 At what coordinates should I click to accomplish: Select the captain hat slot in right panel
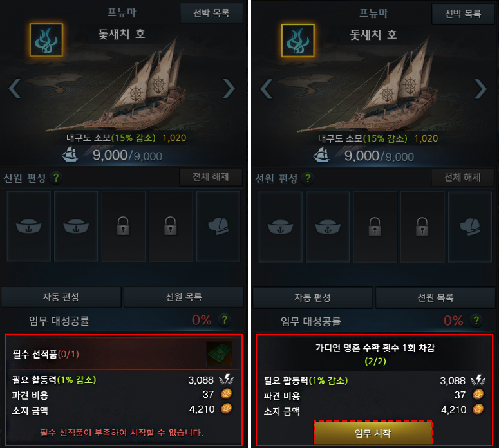[470, 227]
